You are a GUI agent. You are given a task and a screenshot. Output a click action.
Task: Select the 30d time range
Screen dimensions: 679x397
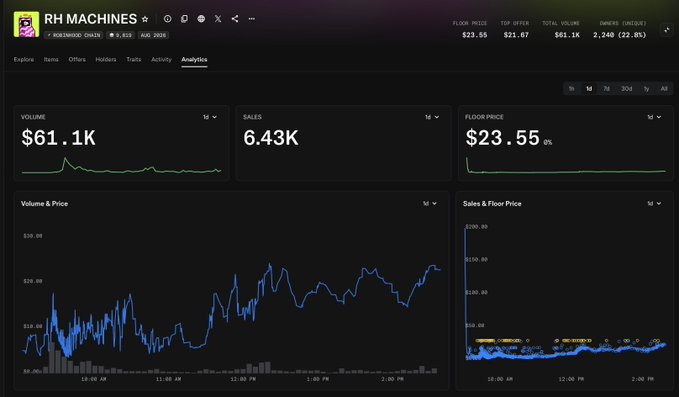click(627, 89)
